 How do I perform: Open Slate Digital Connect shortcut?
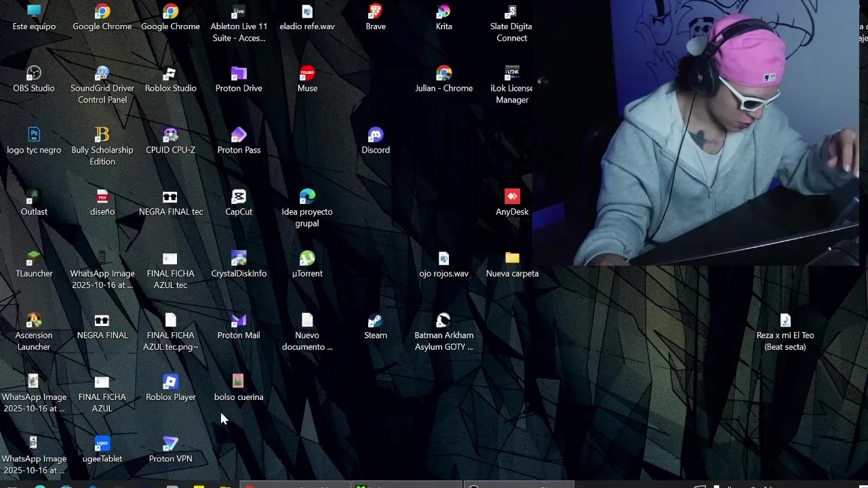coord(512,24)
